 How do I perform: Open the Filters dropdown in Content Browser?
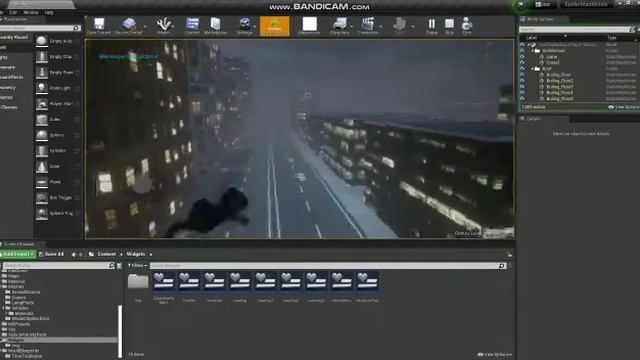[137, 266]
